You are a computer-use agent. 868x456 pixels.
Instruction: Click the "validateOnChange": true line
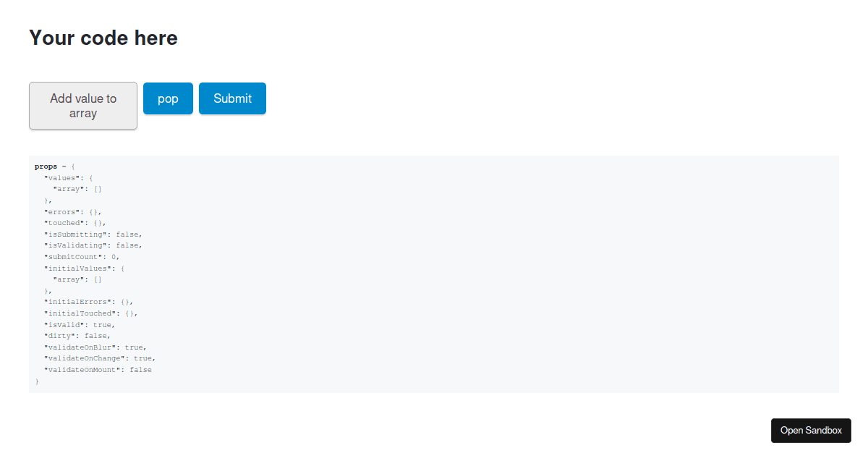pos(99,358)
